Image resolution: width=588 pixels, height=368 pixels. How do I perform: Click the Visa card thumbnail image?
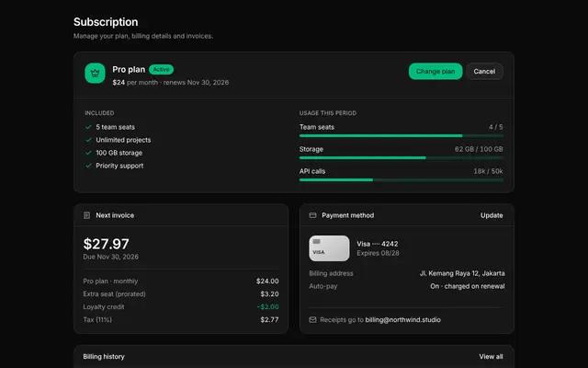point(329,248)
